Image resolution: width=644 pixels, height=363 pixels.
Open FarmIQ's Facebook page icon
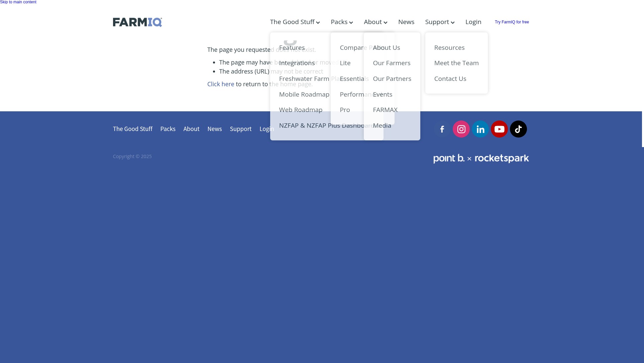tap(442, 129)
